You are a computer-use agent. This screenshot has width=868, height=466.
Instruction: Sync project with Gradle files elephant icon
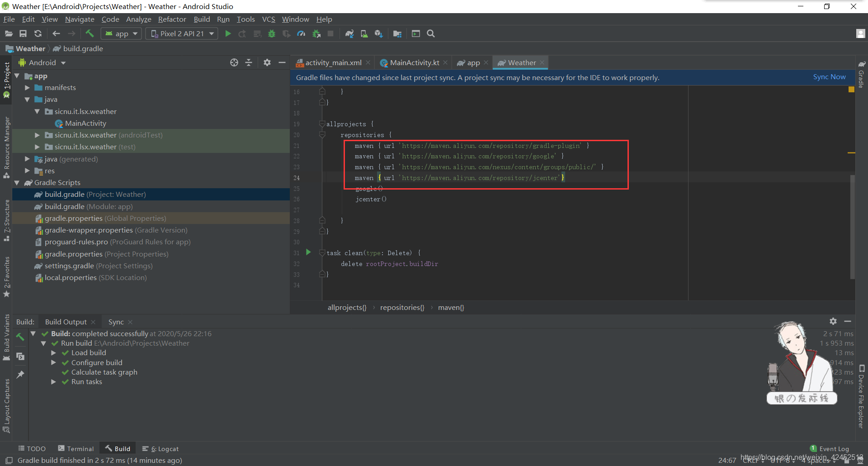tap(350, 33)
